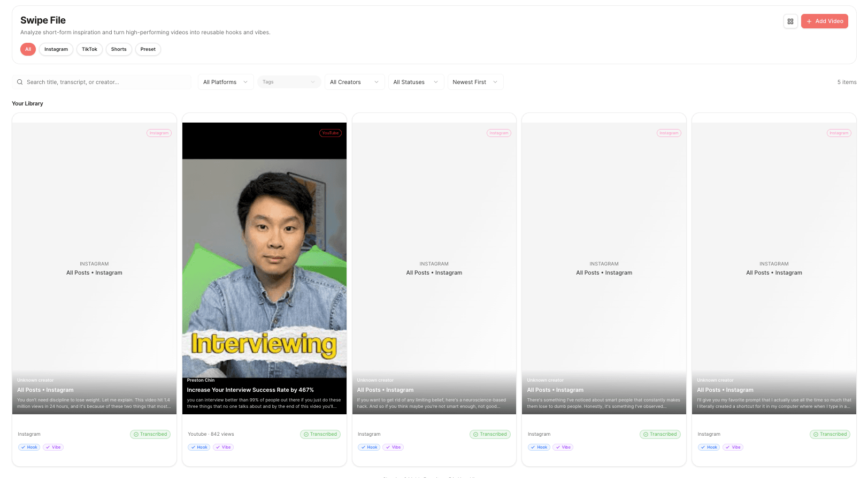Click Instagram badge on the favorite prompt card
868x478 pixels.
pyautogui.click(x=839, y=133)
